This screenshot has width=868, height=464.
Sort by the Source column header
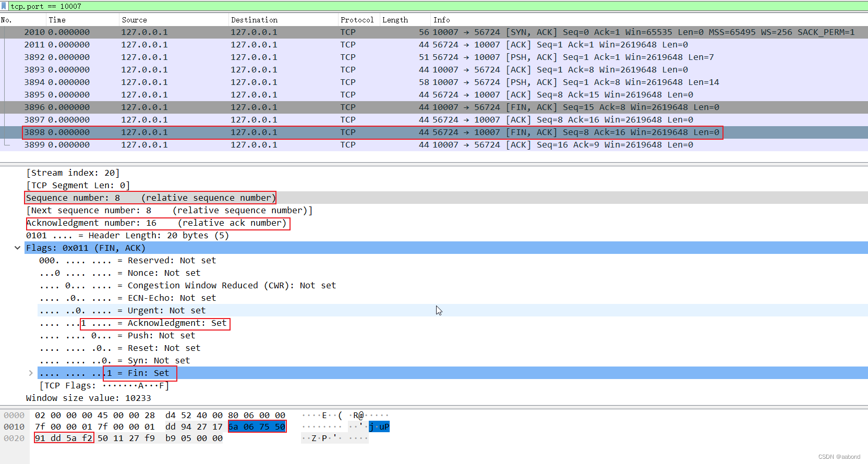174,20
